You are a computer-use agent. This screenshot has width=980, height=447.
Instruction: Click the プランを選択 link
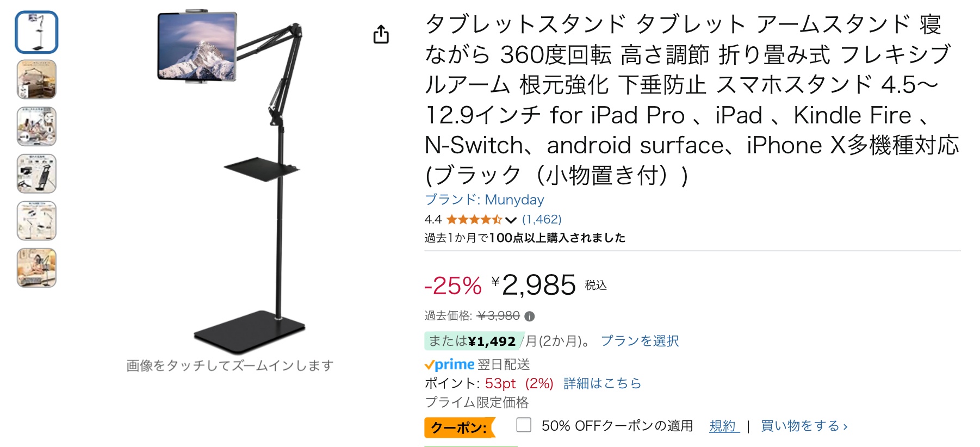[x=640, y=341]
